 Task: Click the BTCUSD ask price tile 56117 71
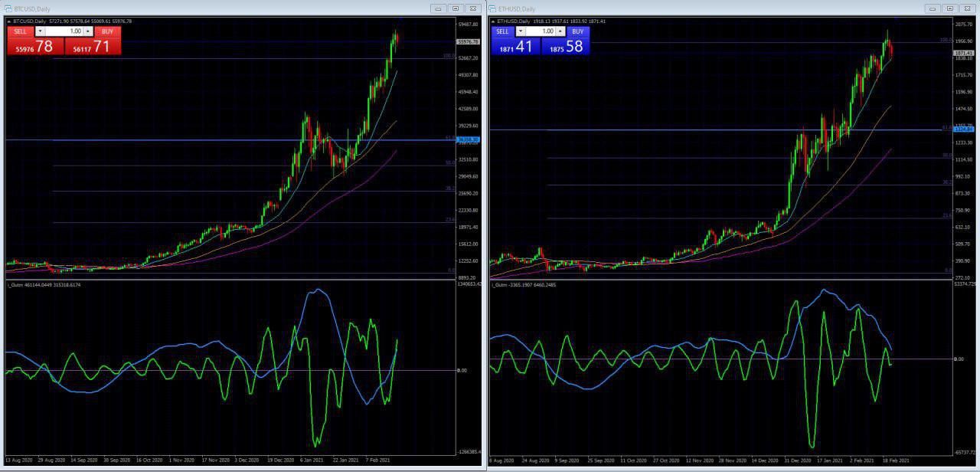(x=93, y=47)
